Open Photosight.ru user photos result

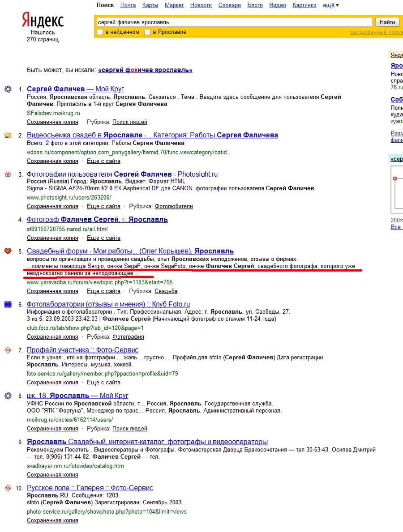[x=122, y=174]
